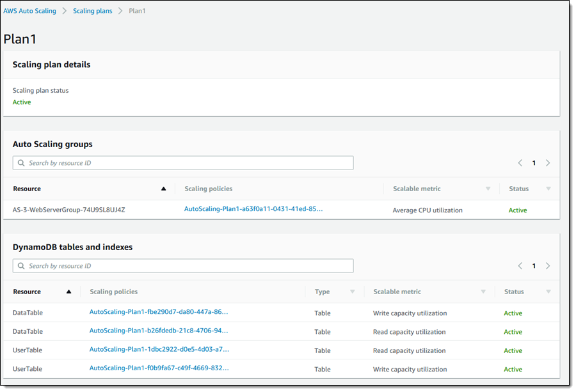Click Table type cell in b26fdedb row
This screenshot has height=392, width=576.
323,332
